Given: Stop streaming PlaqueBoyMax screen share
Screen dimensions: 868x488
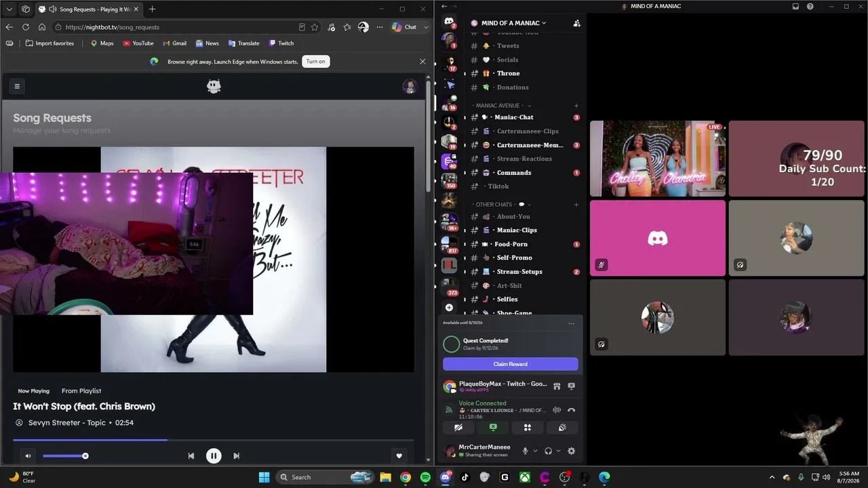Looking at the screenshot, I should click(x=571, y=386).
